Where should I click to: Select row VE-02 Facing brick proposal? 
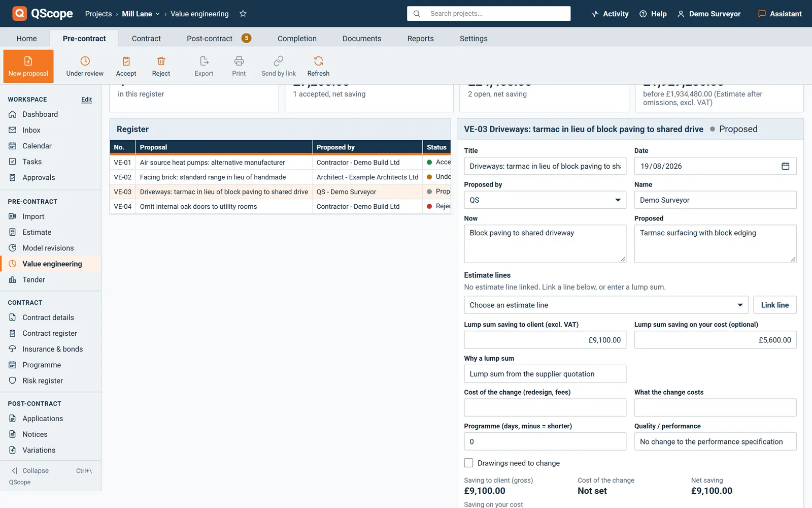(x=280, y=177)
